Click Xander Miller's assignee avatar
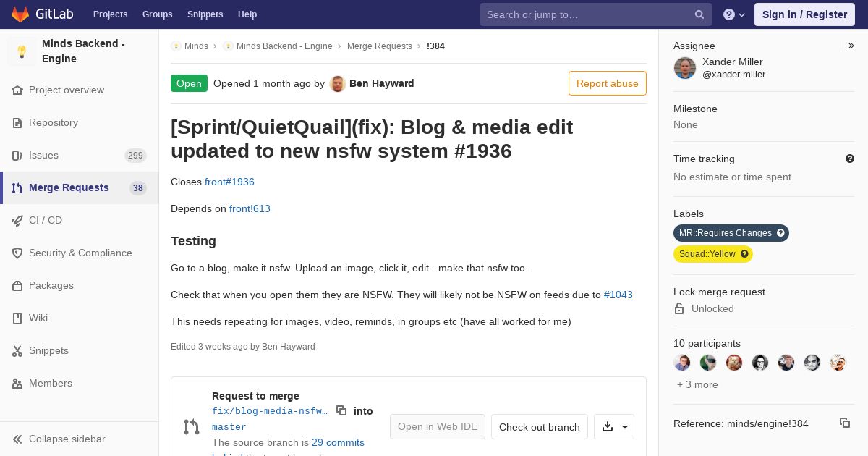The width and height of the screenshot is (868, 456). tap(685, 68)
